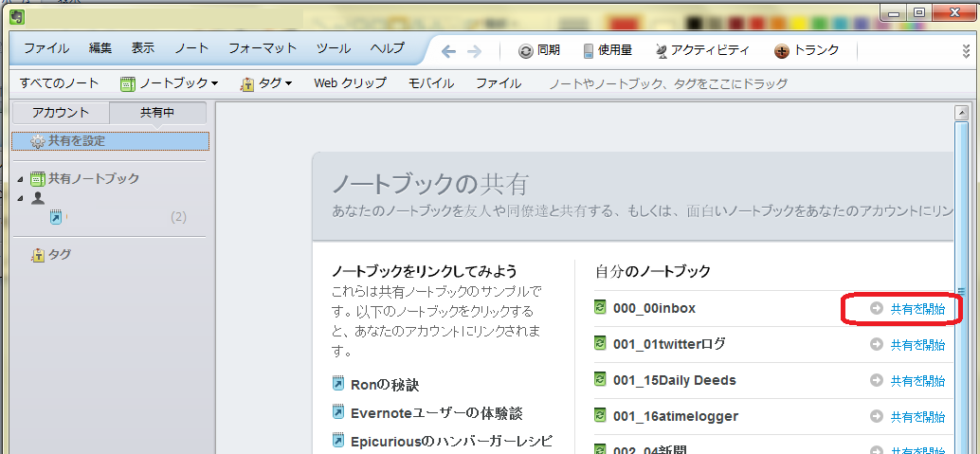
Task: Collapse the 共有ノートブック tree triangle
Action: [x=21, y=180]
